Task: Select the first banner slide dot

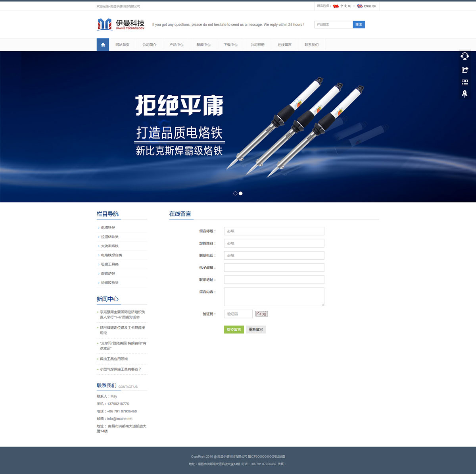Action: pyautogui.click(x=235, y=193)
